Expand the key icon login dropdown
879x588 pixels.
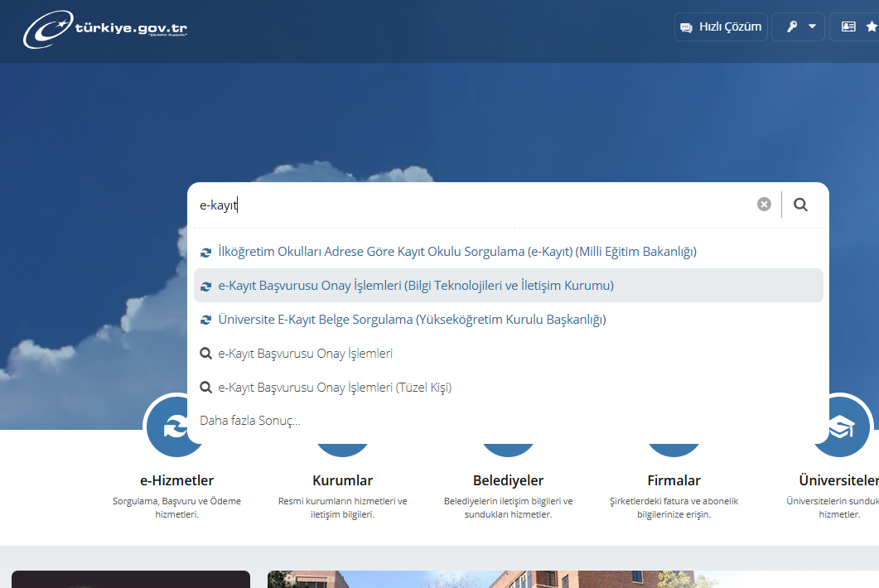[799, 27]
